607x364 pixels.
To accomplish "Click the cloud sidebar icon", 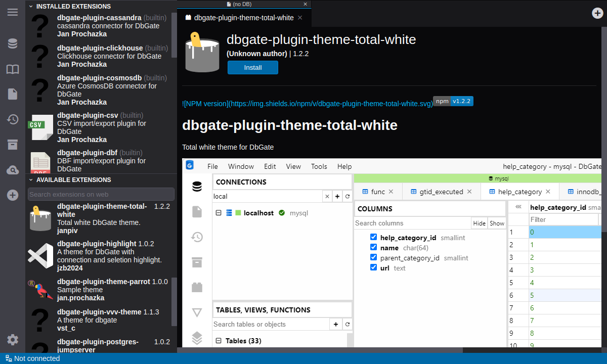I will pyautogui.click(x=13, y=170).
